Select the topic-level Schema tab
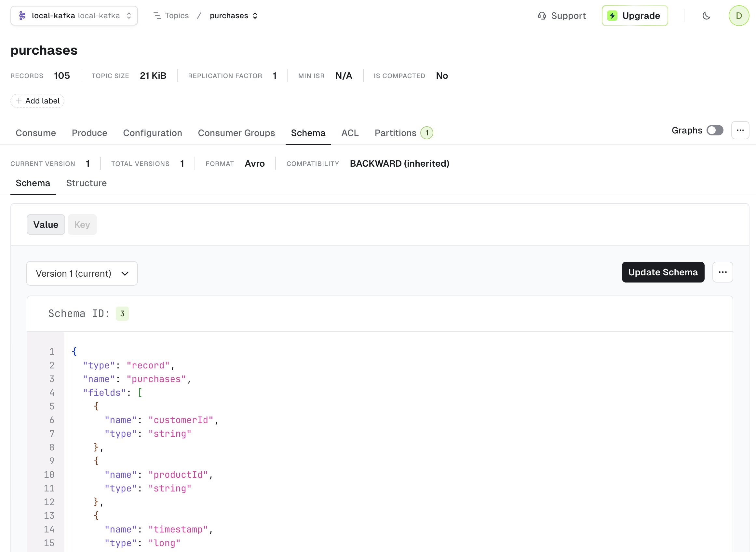The height and width of the screenshot is (552, 756). [308, 133]
